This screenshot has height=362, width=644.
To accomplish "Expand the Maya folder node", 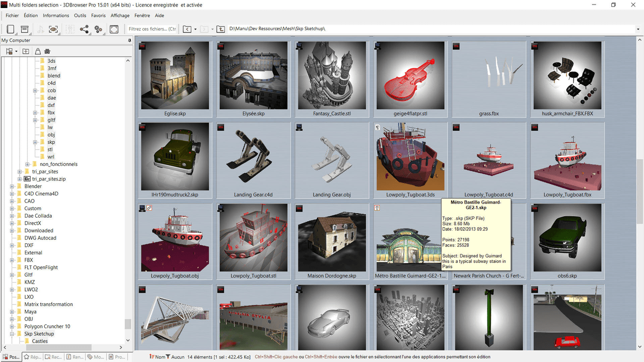I will tap(12, 312).
